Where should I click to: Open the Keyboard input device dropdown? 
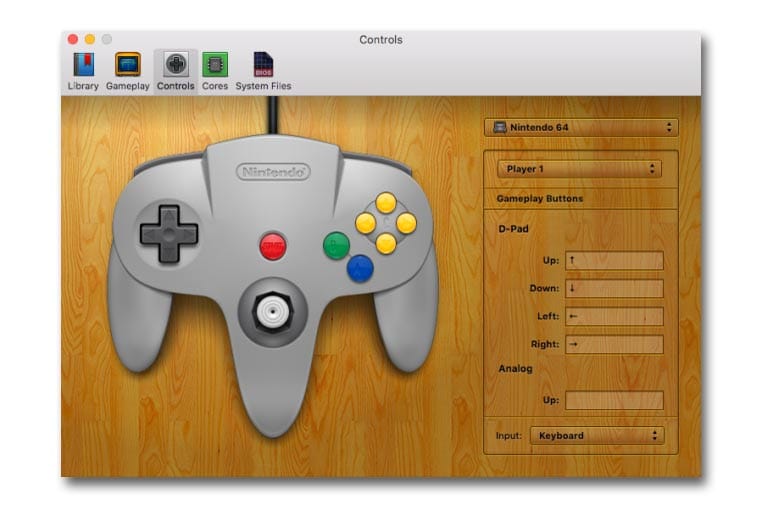click(597, 436)
